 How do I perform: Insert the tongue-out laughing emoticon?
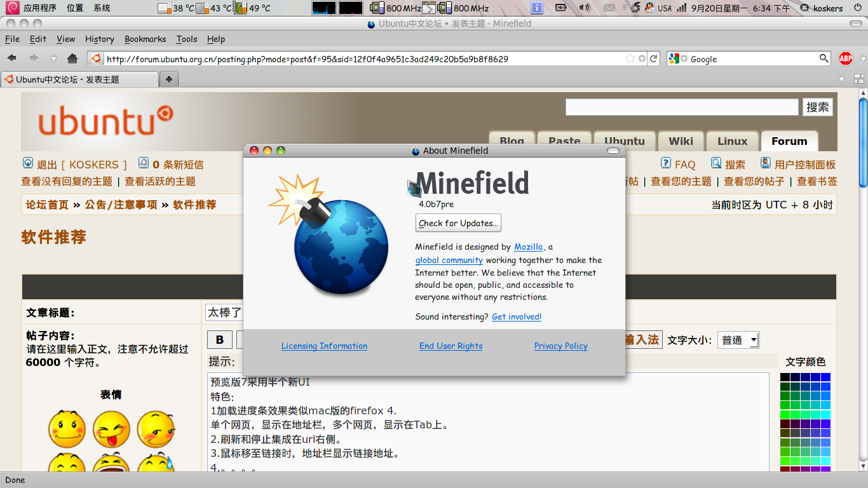(x=111, y=430)
